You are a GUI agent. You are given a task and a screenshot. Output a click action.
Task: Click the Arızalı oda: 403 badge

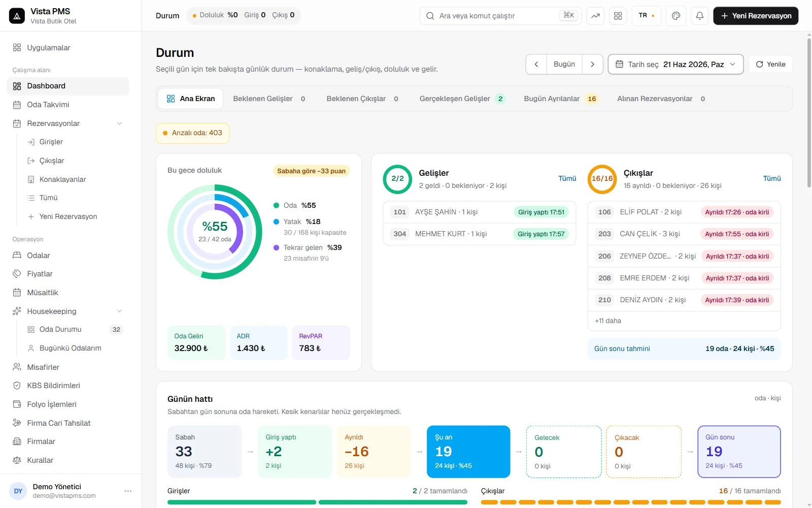(x=192, y=133)
